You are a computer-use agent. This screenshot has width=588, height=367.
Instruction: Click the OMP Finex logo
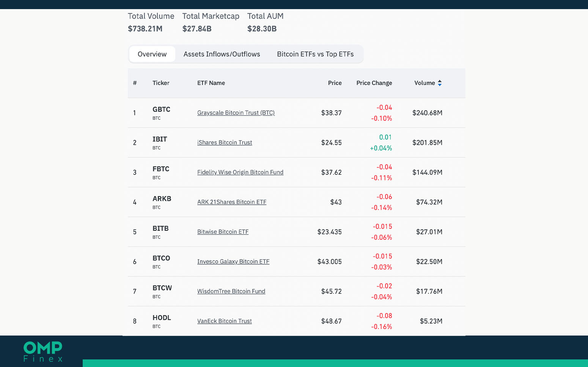[x=43, y=352]
